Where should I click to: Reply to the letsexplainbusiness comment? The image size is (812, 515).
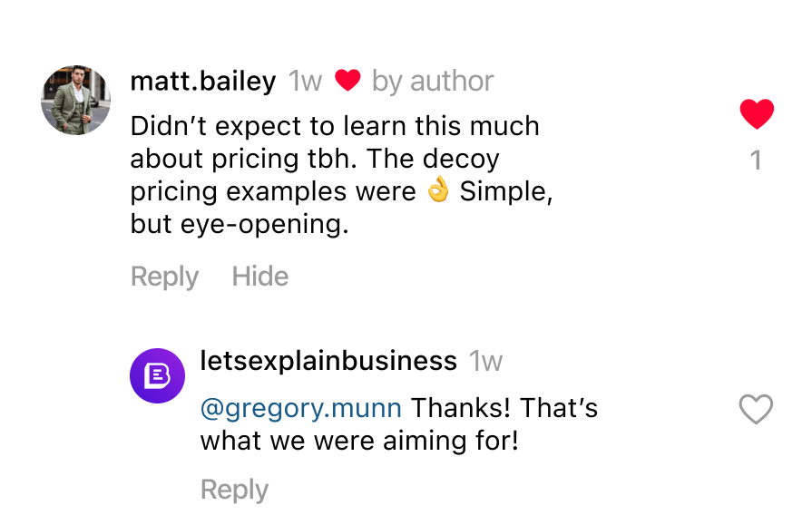coord(234,490)
